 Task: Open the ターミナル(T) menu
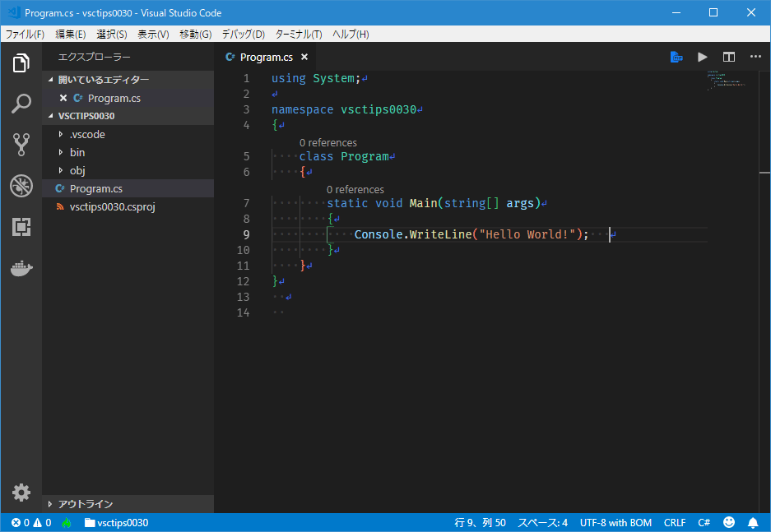click(299, 34)
